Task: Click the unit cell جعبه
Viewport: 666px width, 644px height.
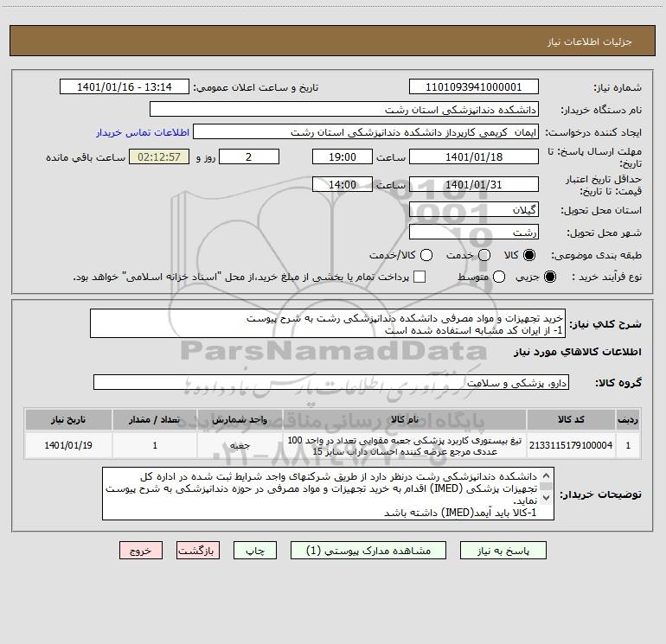Action: tap(240, 445)
